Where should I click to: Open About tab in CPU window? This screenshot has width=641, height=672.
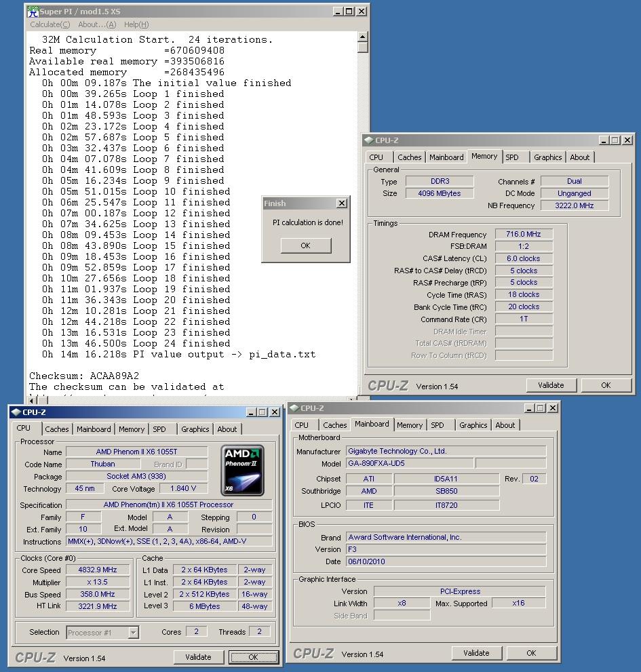pos(227,429)
